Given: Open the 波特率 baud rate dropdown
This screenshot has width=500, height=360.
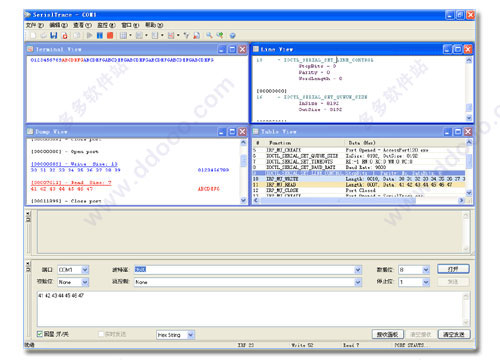Looking at the screenshot, I should point(358,270).
